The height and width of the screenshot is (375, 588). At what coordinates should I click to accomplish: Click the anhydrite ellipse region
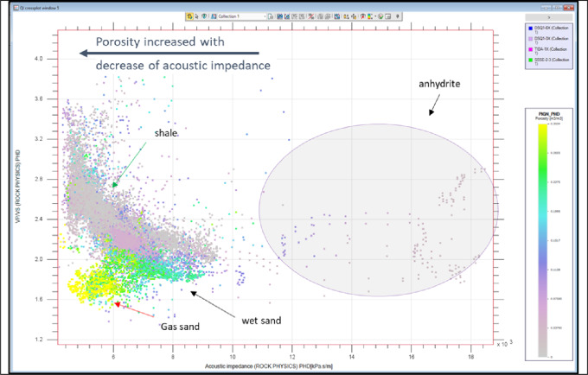pos(379,210)
